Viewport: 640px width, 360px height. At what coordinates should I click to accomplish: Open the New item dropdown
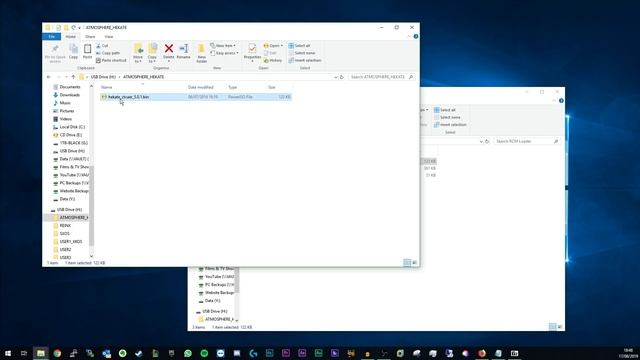(223, 46)
